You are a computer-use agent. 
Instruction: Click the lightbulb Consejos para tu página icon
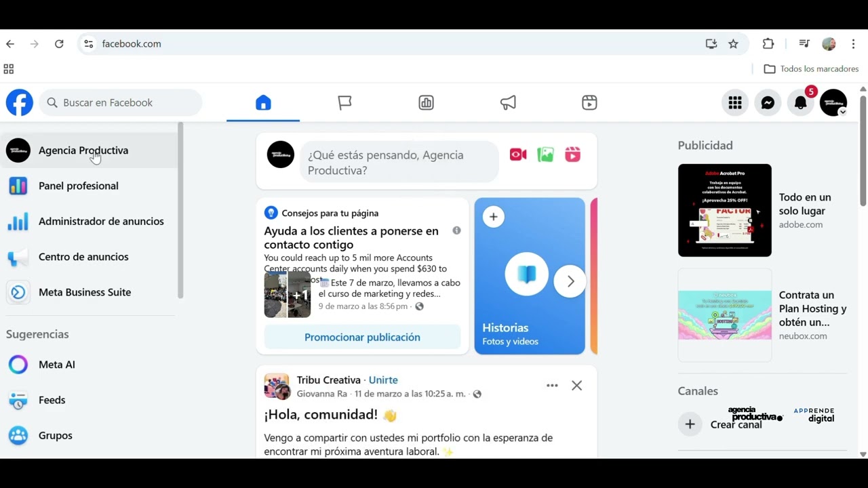point(271,213)
